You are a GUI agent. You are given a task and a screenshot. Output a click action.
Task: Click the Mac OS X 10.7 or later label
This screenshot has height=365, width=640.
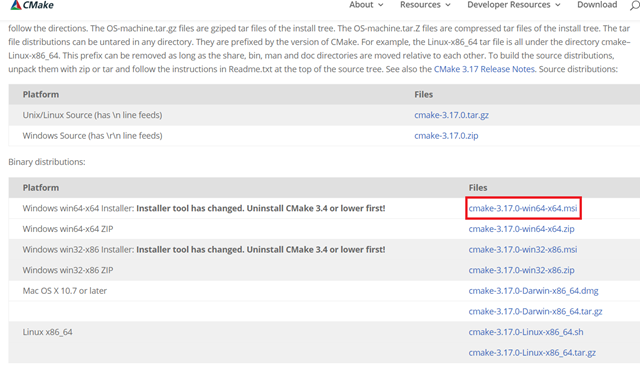coord(64,291)
